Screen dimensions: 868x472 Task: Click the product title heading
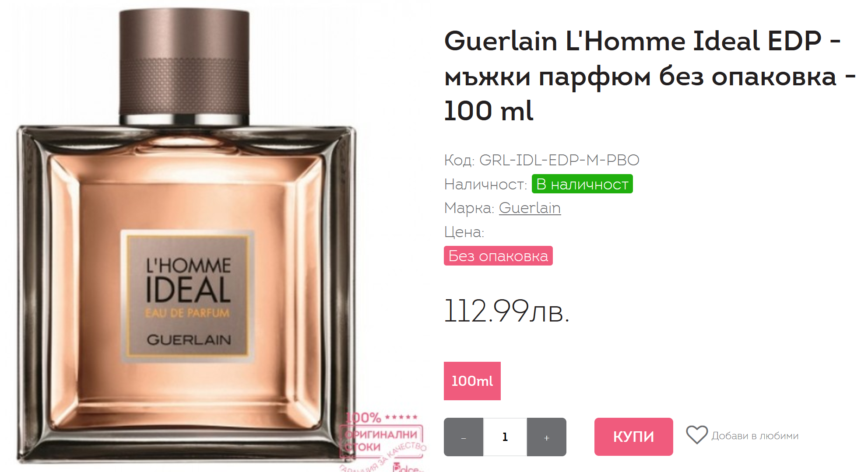[650, 76]
